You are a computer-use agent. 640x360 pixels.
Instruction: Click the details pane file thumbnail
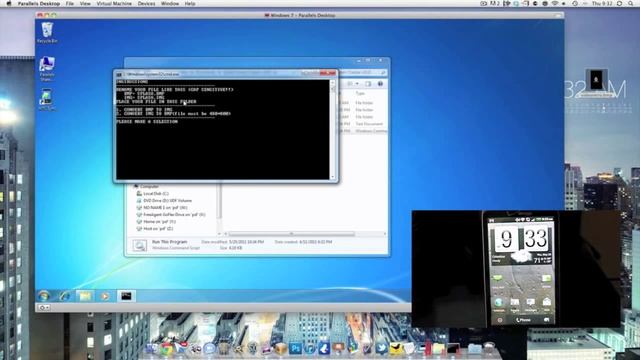[140, 245]
